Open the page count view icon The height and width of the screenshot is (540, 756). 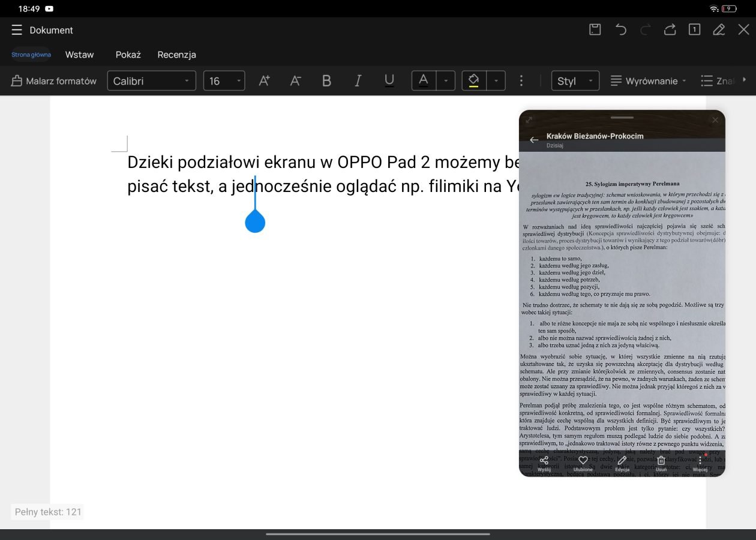point(694,29)
